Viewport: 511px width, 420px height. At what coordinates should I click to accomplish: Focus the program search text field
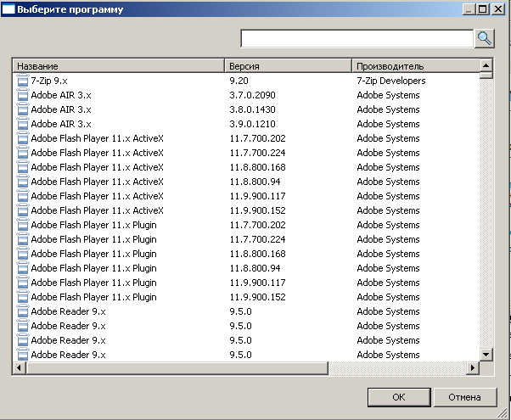357,38
